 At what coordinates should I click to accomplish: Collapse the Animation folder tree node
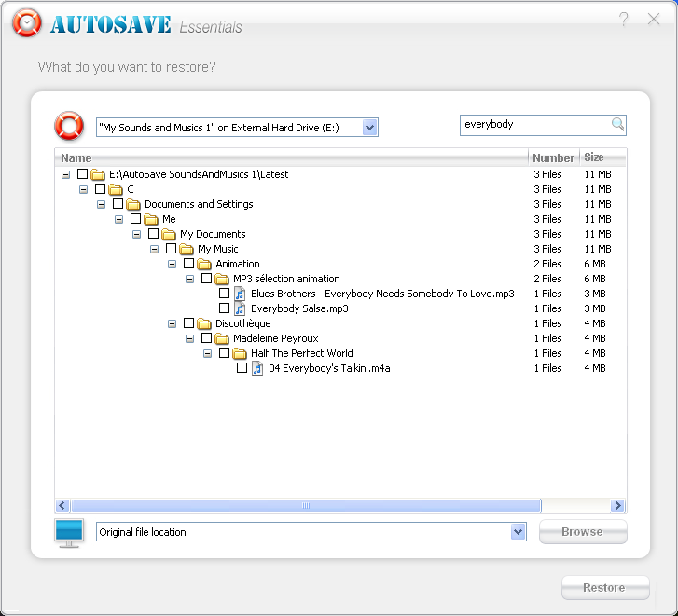[x=172, y=264]
